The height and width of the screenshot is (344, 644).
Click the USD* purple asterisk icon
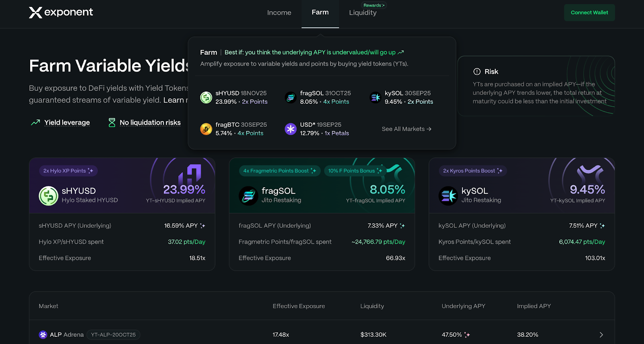pos(291,129)
